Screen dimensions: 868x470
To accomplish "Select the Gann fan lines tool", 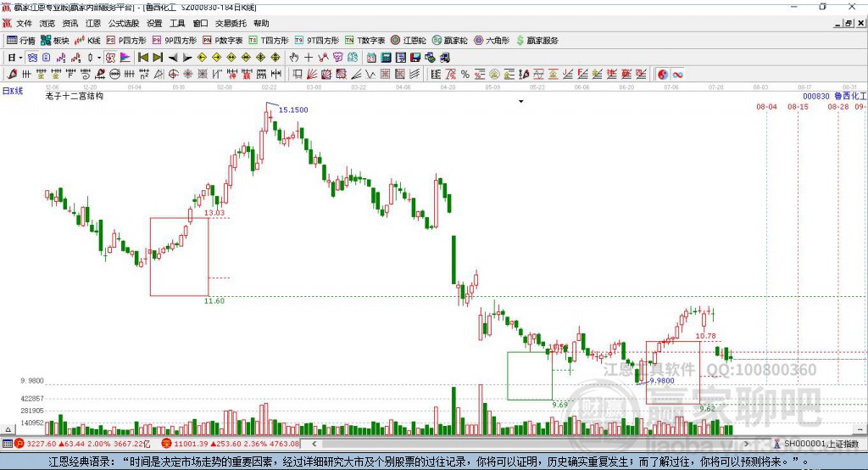I will point(312,75).
